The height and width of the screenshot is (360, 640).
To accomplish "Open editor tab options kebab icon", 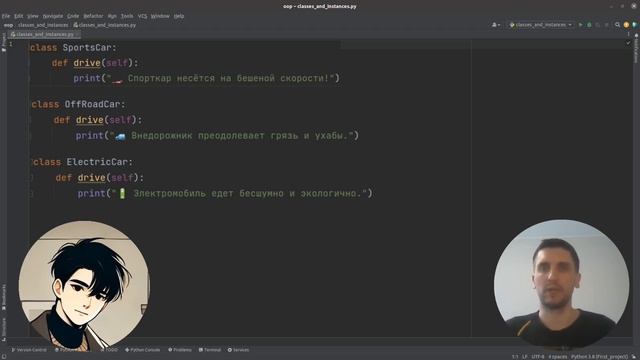I will [x=628, y=34].
